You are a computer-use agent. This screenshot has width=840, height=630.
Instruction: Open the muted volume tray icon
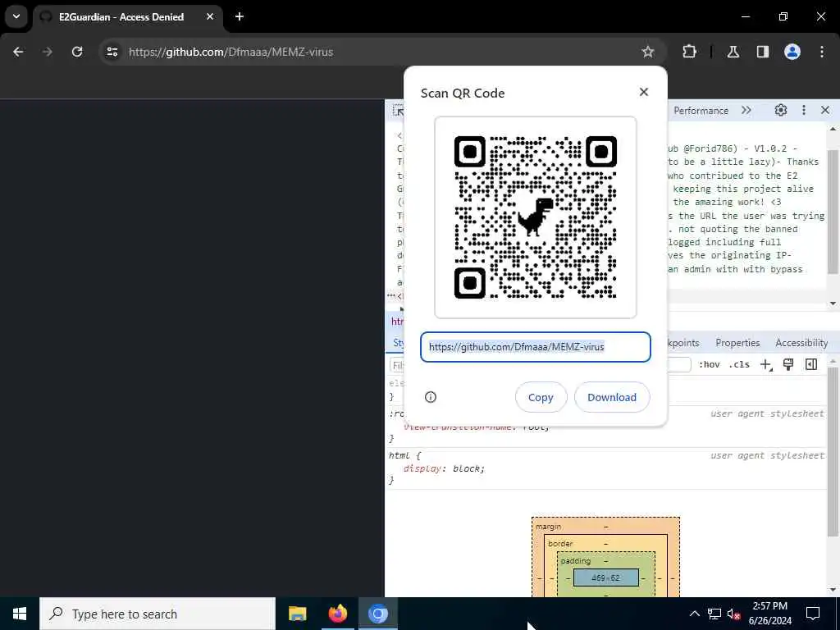coord(734,614)
